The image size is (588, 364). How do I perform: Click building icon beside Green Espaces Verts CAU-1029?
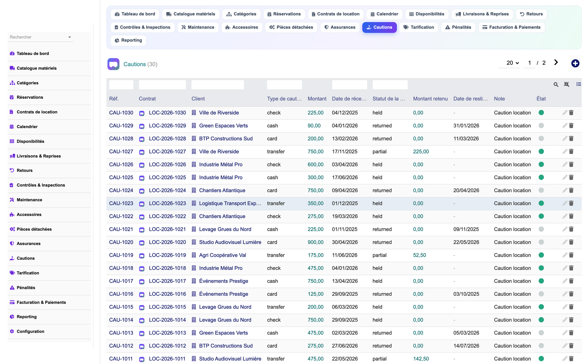tap(194, 126)
